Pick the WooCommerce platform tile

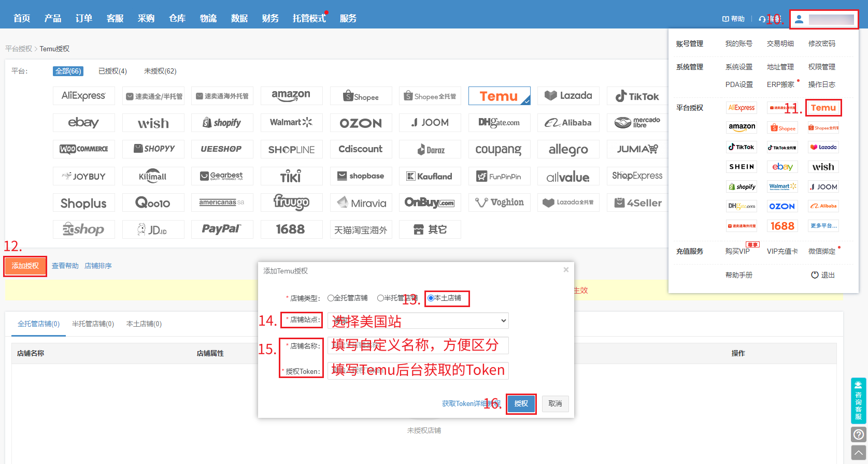83,149
